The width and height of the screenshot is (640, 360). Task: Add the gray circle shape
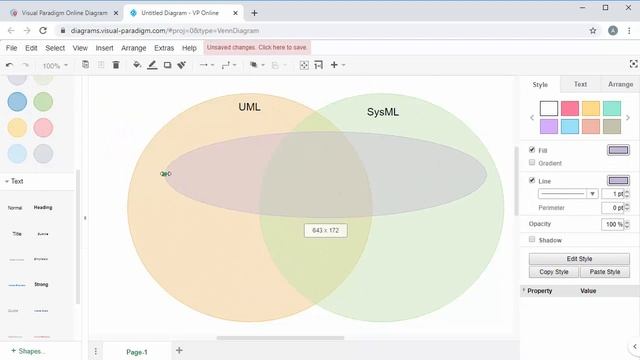[x=43, y=154]
